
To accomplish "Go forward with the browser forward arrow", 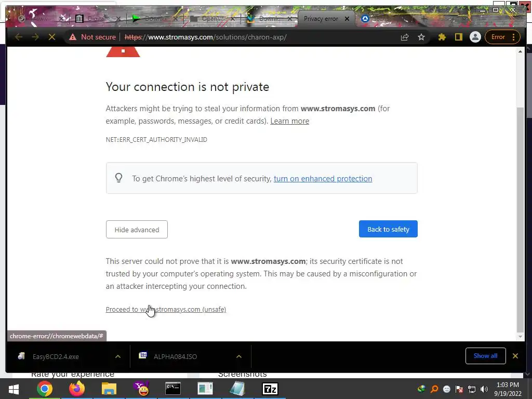I will pos(35,37).
